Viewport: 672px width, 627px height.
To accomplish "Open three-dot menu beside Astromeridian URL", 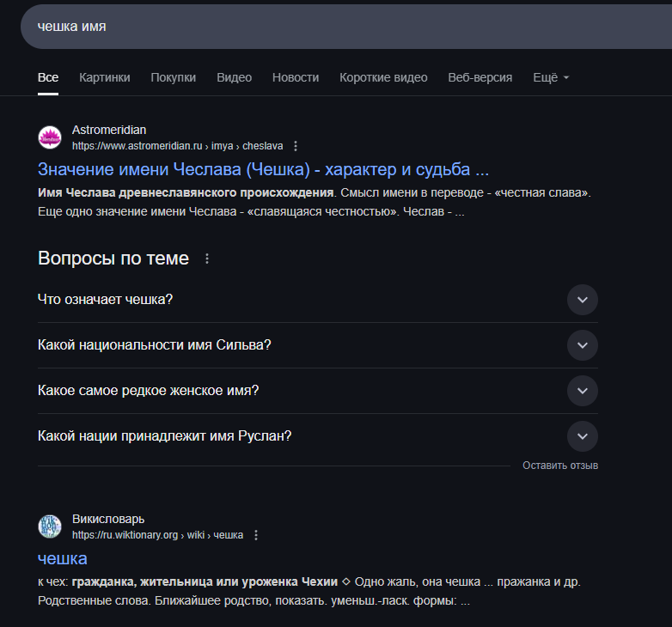I will 296,146.
